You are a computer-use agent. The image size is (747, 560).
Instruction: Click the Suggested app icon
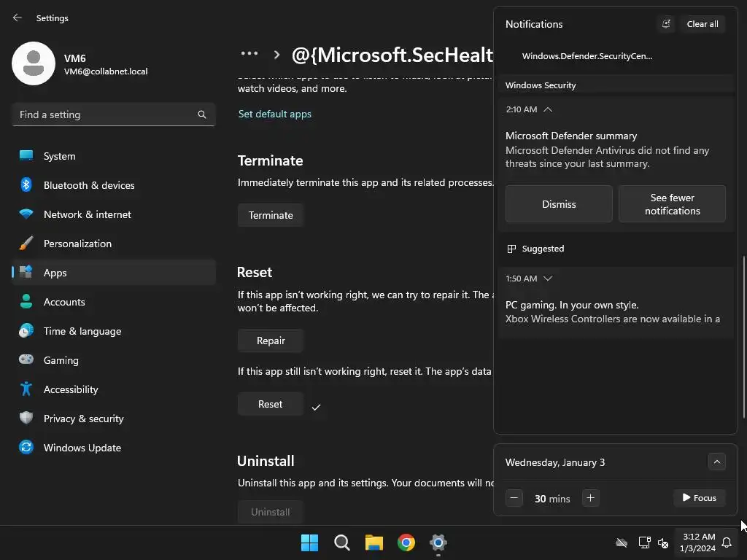click(x=511, y=249)
